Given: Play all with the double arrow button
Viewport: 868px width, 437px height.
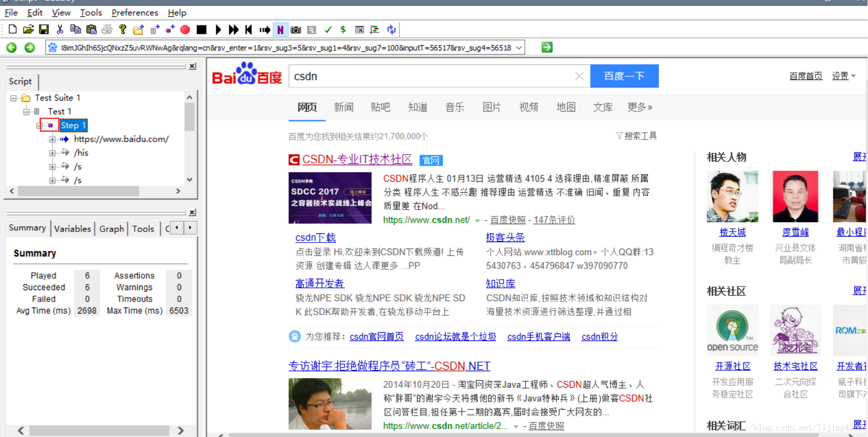Looking at the screenshot, I should [x=234, y=30].
